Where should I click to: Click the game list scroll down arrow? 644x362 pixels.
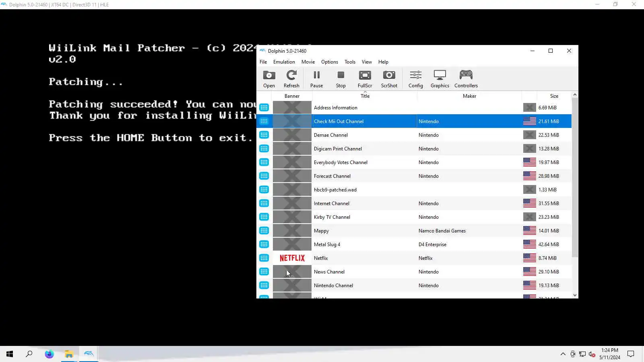coord(575,295)
